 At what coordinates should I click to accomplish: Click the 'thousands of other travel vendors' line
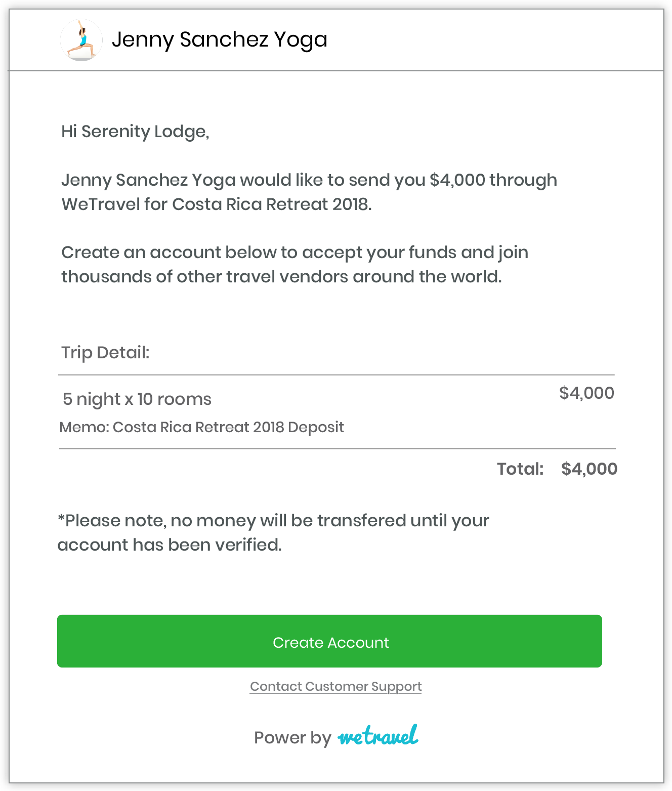click(x=281, y=276)
